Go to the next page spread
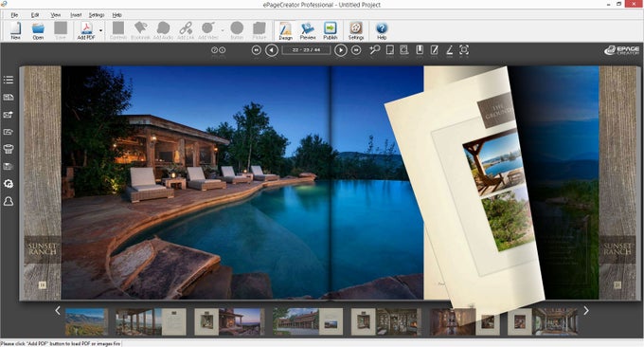The height and width of the screenshot is (347, 644). tap(341, 50)
